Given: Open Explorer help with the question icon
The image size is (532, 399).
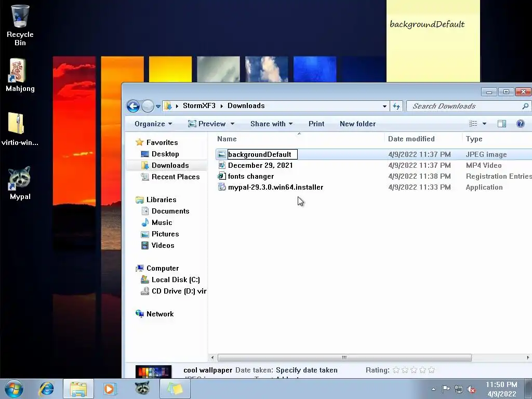Looking at the screenshot, I should click(520, 124).
